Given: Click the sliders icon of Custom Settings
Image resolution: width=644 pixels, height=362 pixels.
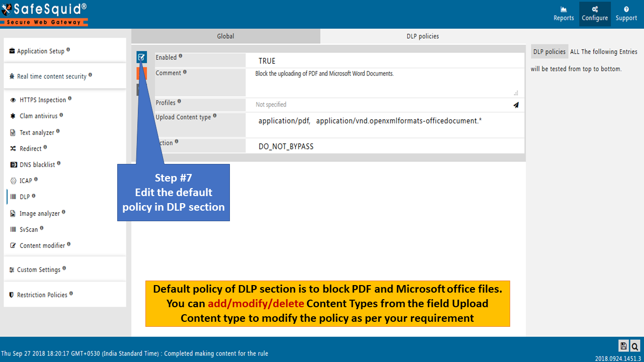Looking at the screenshot, I should (12, 270).
